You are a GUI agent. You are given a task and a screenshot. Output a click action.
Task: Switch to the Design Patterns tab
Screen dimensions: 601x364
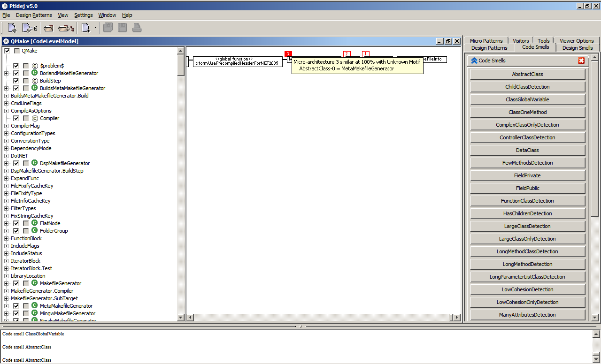click(488, 47)
